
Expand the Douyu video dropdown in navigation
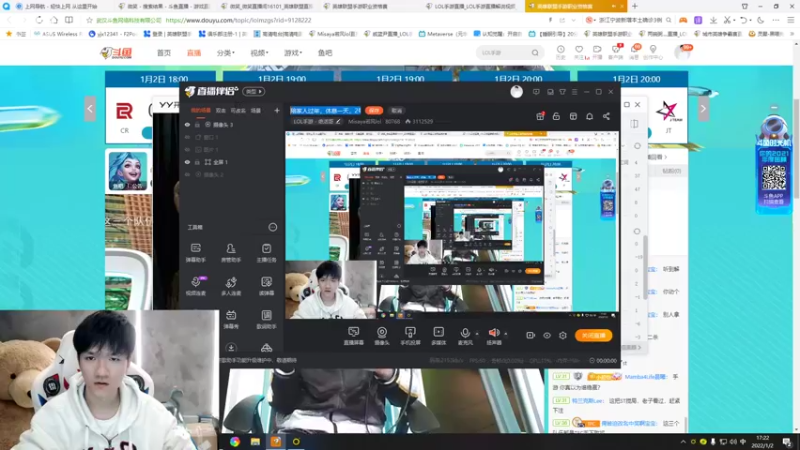pyautogui.click(x=259, y=53)
